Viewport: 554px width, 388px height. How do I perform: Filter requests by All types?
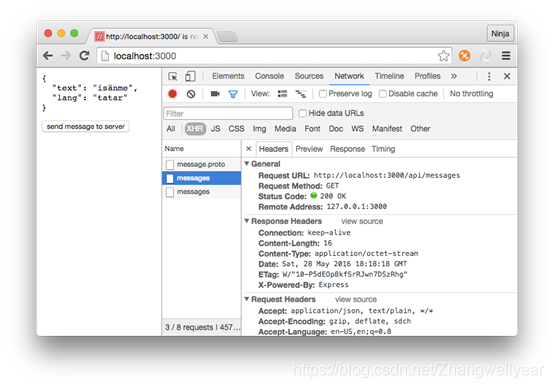(171, 129)
